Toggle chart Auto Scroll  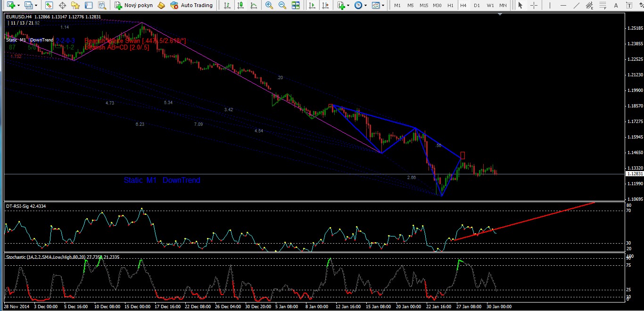point(312,5)
